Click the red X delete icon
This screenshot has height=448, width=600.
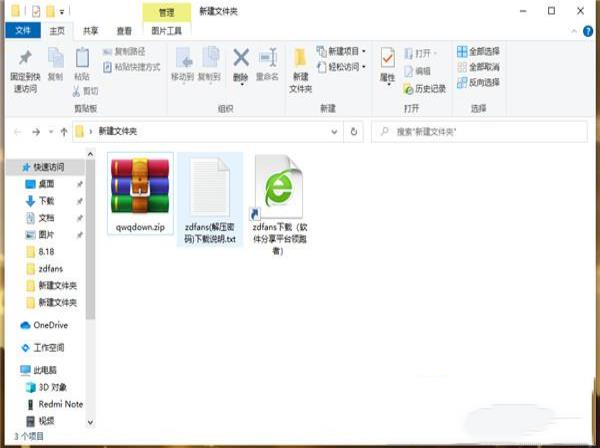click(x=240, y=60)
